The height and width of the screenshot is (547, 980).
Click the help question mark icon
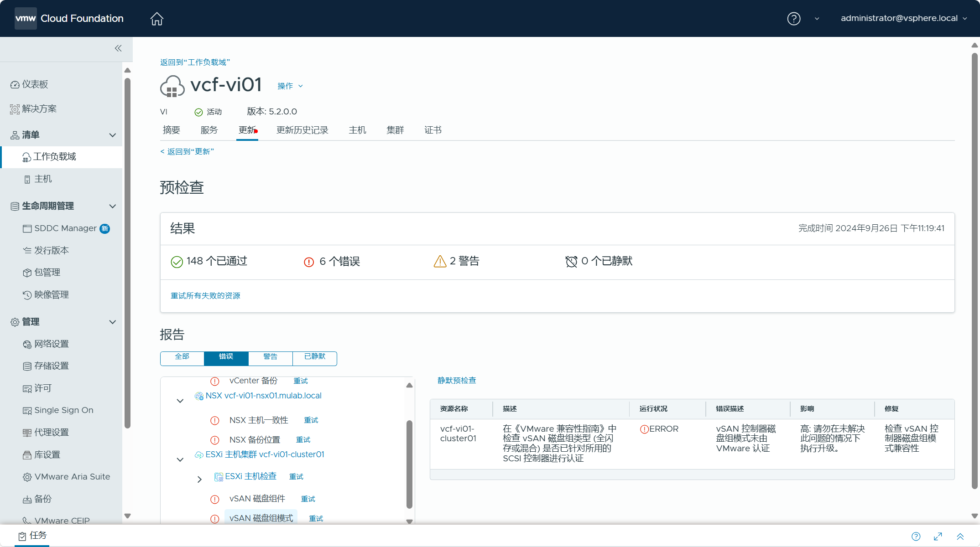tap(793, 19)
